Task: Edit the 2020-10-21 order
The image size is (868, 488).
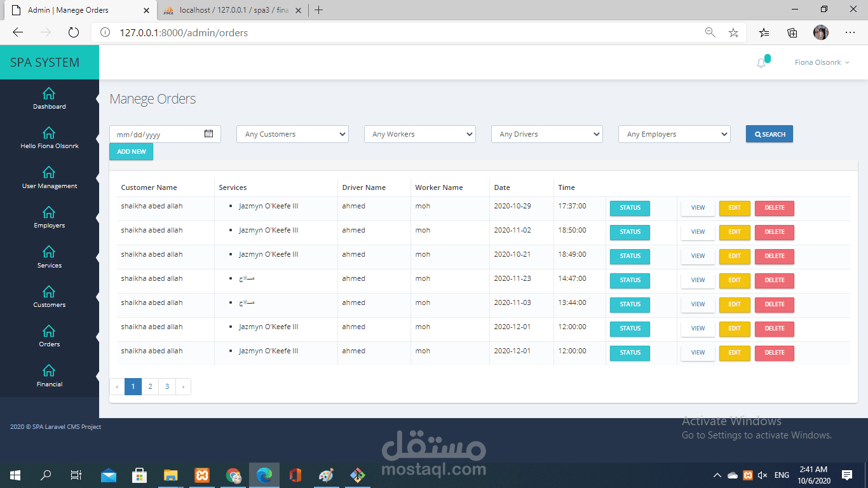Action: tap(735, 256)
